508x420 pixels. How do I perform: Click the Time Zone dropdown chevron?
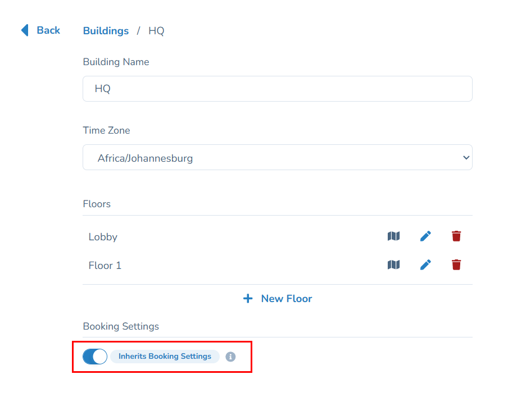(x=466, y=157)
